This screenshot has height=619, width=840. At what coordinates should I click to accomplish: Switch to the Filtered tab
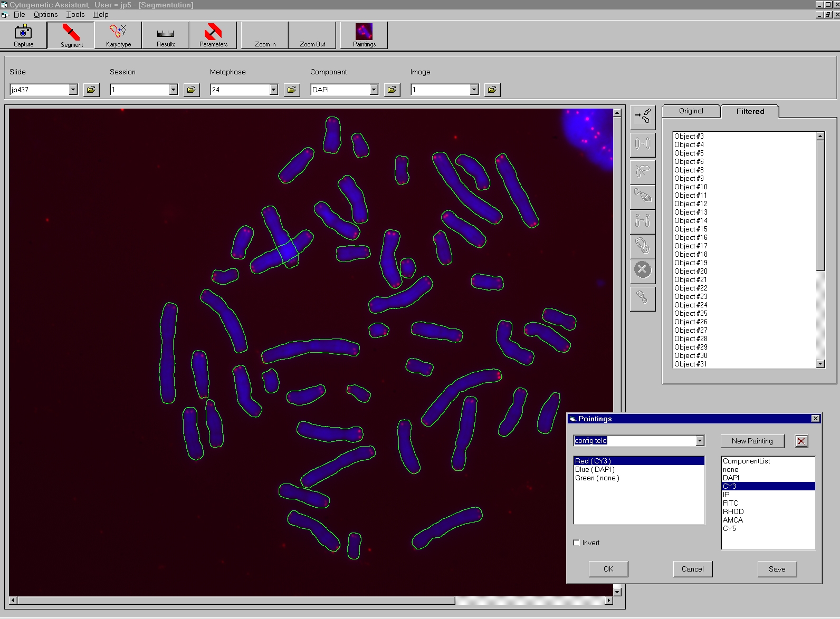pos(750,111)
